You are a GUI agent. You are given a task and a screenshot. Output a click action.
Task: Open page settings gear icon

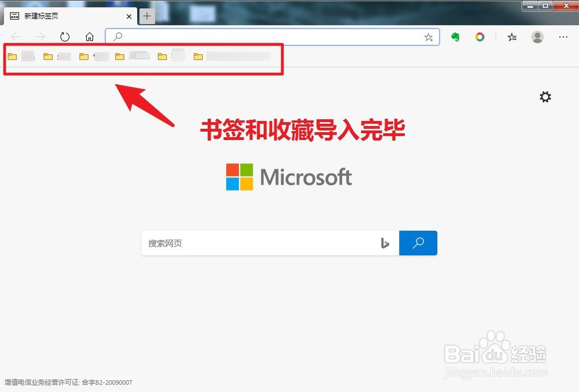545,97
